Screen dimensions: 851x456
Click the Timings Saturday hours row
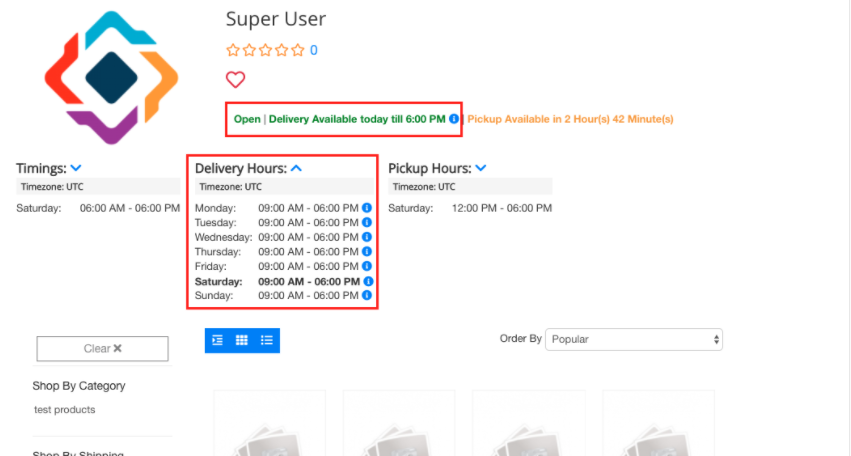pos(98,208)
